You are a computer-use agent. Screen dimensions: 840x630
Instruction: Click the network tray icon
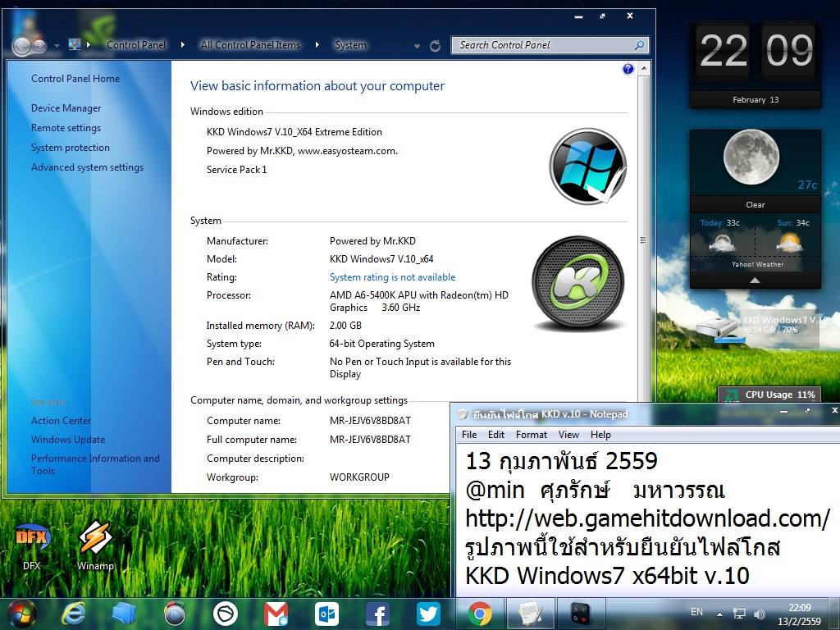(739, 614)
